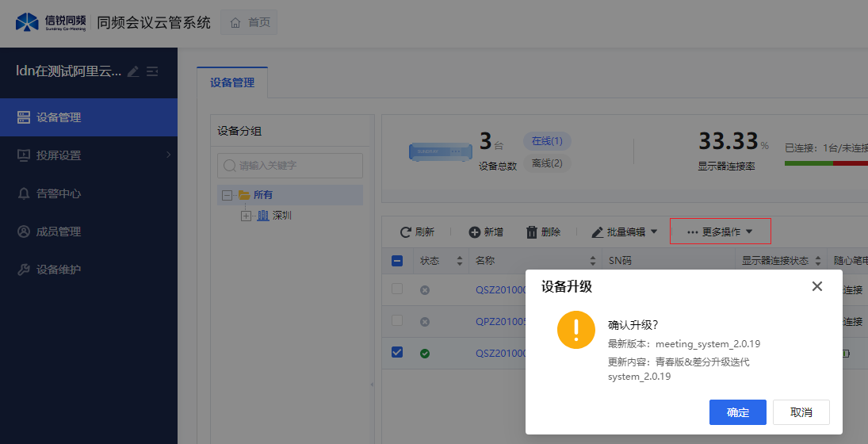The width and height of the screenshot is (868, 444).
Task: Go to 成员管理 in sidebar
Action: point(59,232)
